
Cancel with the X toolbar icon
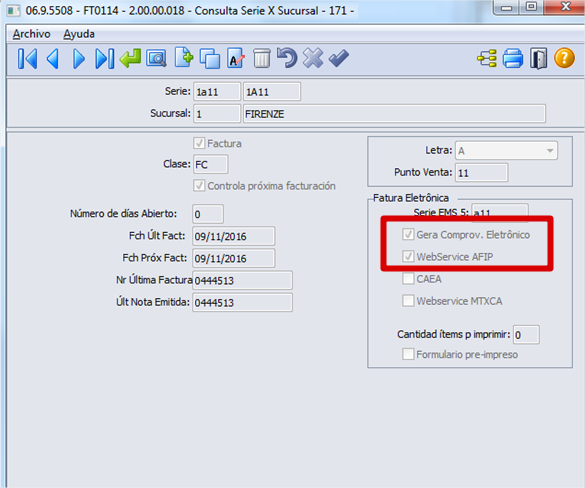pos(313,58)
